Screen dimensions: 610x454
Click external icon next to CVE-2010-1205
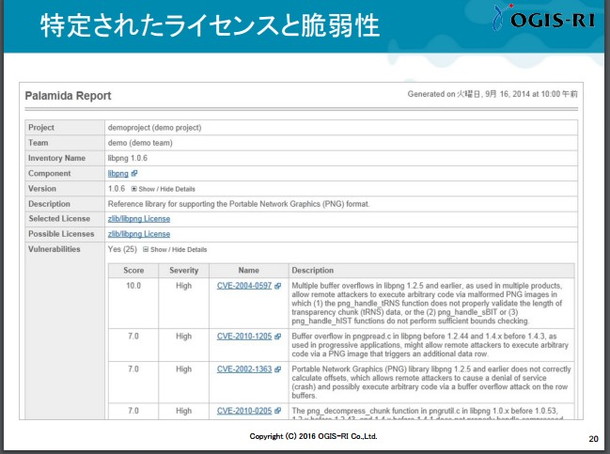277,337
